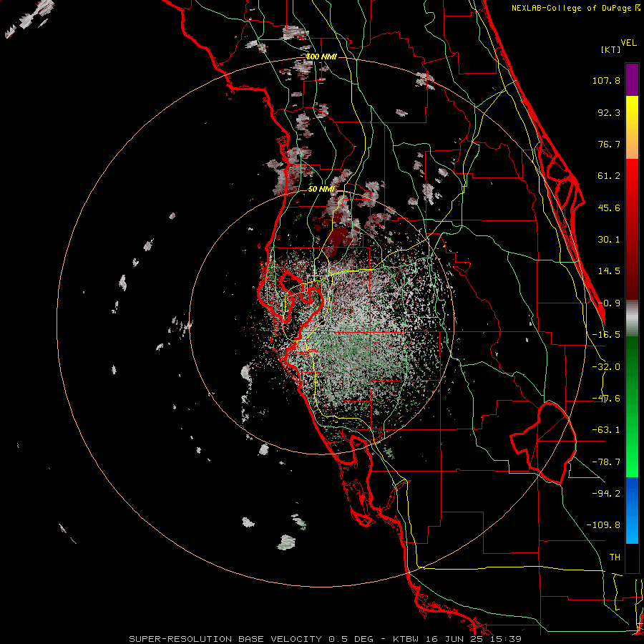Pick the gray near-zero segment of color bar
The image size is (644, 644).
click(x=632, y=318)
